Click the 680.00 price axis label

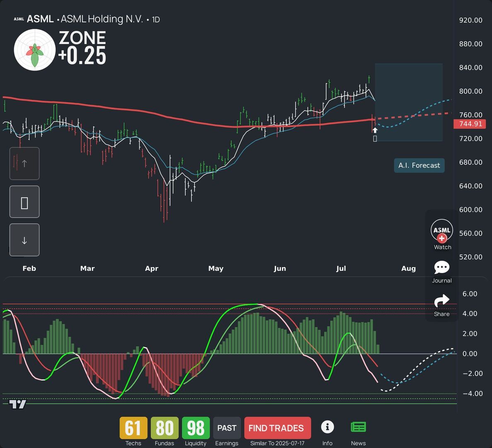point(471,162)
